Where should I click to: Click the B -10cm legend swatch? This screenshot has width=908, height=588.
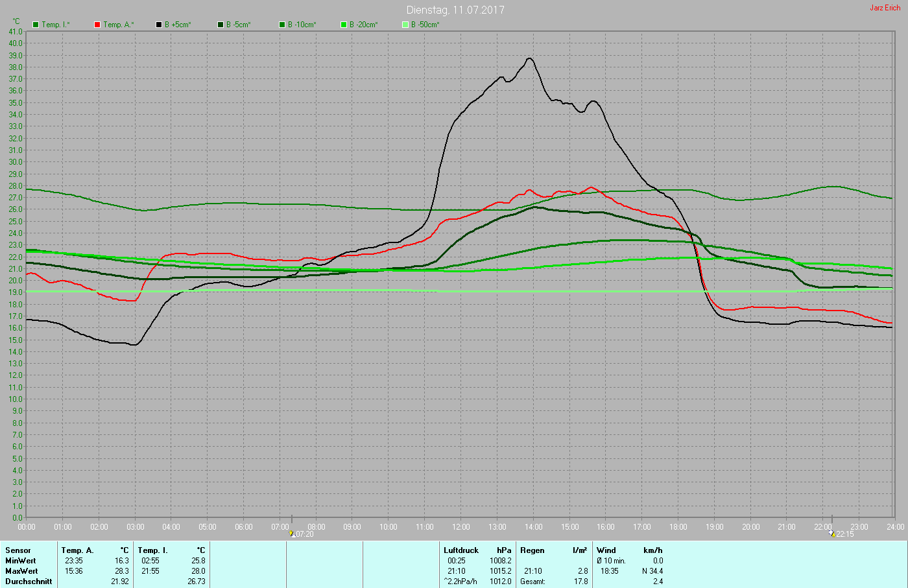(x=282, y=25)
